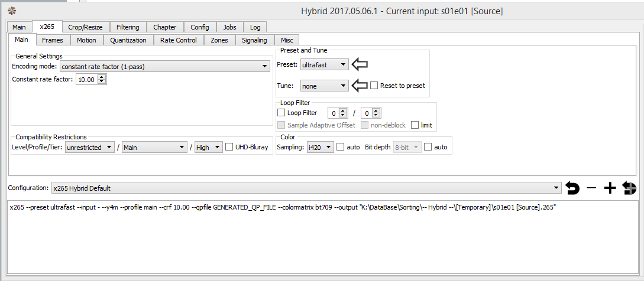Open the Encoding mode dropdown
This screenshot has width=644, height=281.
165,66
